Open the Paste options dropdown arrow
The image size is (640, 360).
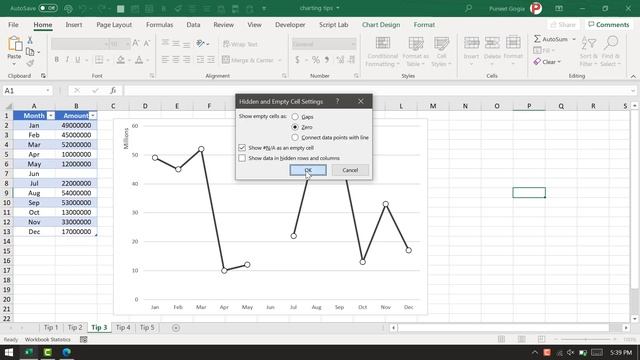14,64
